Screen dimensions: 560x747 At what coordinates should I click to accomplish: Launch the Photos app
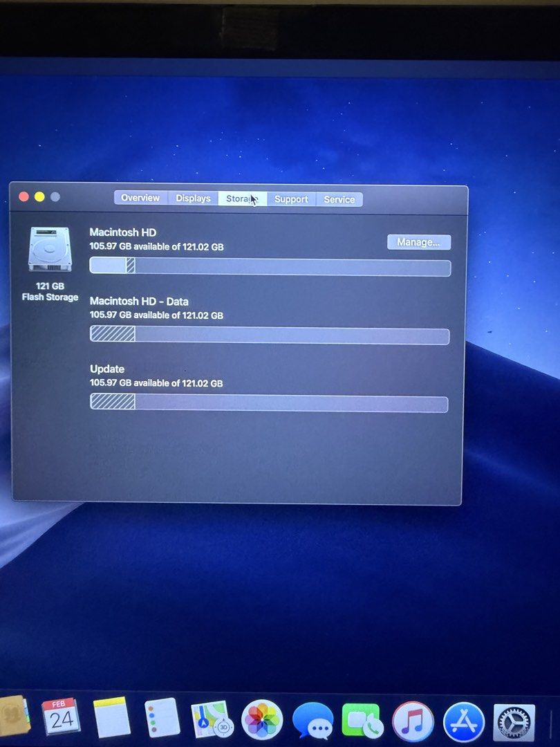point(262,720)
